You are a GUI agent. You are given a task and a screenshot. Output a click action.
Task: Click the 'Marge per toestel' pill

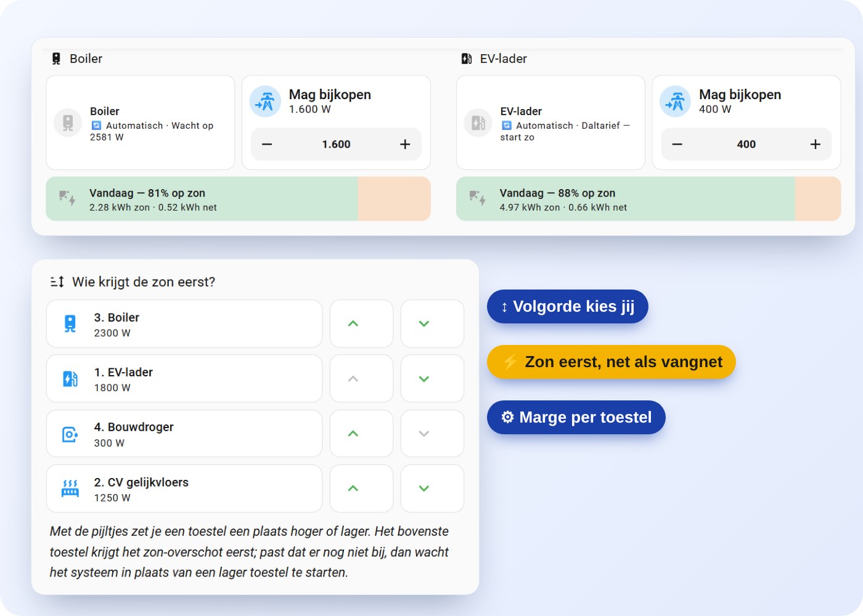[576, 417]
